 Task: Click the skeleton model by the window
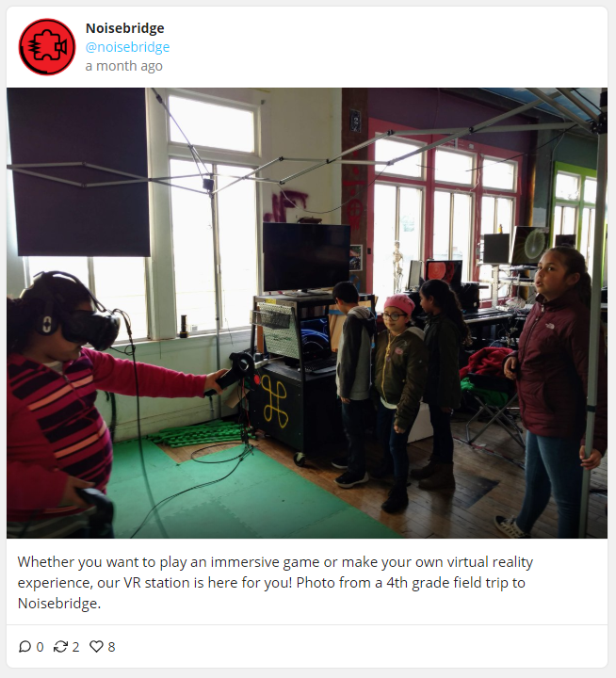(397, 266)
